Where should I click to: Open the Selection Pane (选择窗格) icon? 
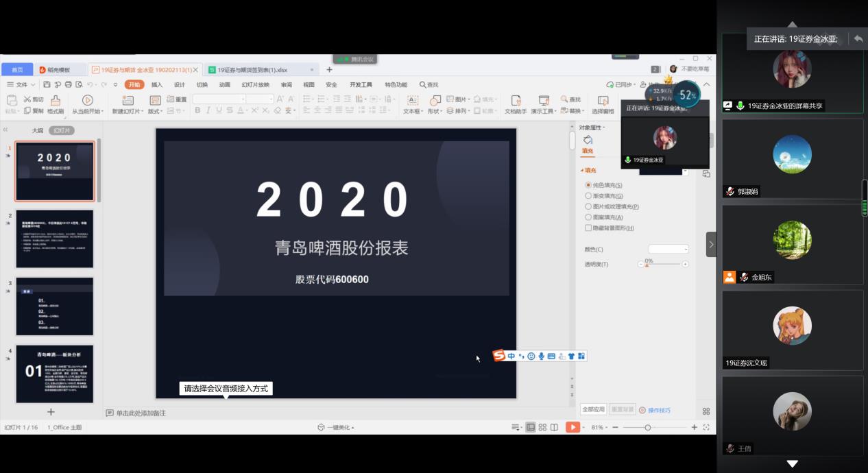603,100
